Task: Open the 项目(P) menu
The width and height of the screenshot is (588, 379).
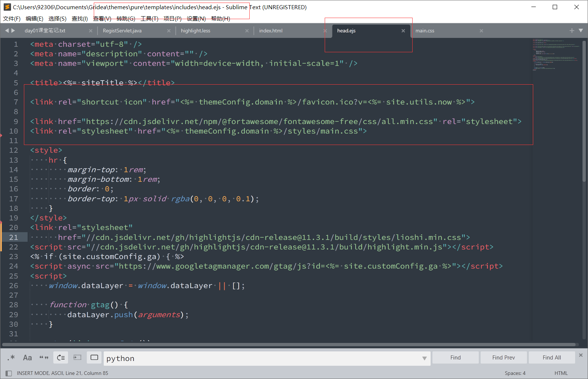Action: point(172,19)
